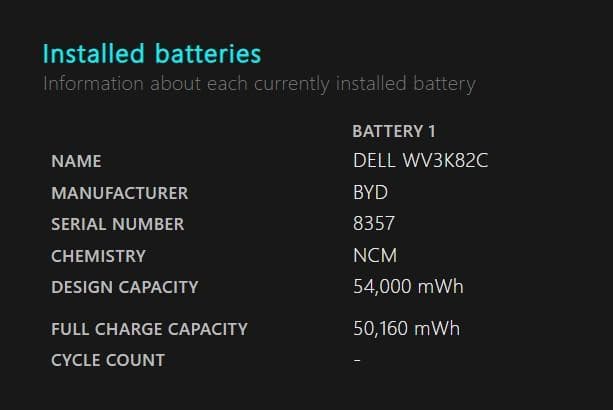Click the NAME row label
The width and height of the screenshot is (613, 410).
coord(76,161)
